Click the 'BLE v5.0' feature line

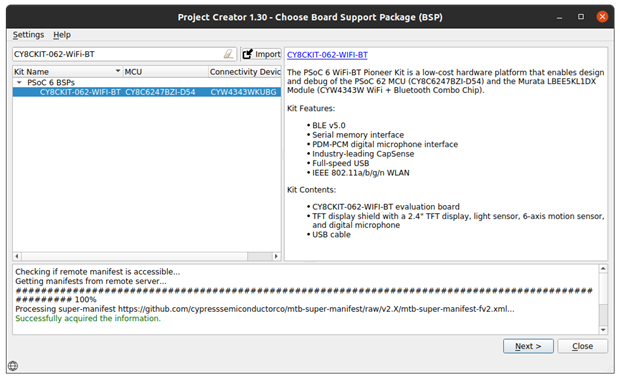click(329, 125)
